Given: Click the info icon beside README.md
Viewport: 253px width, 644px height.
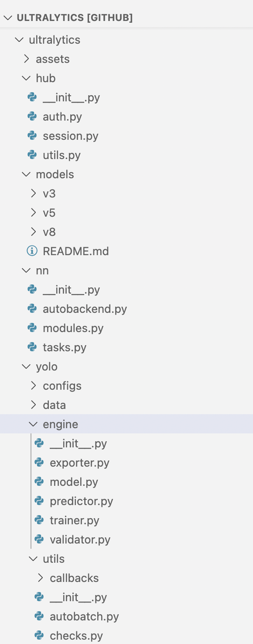Looking at the screenshot, I should pyautogui.click(x=32, y=251).
